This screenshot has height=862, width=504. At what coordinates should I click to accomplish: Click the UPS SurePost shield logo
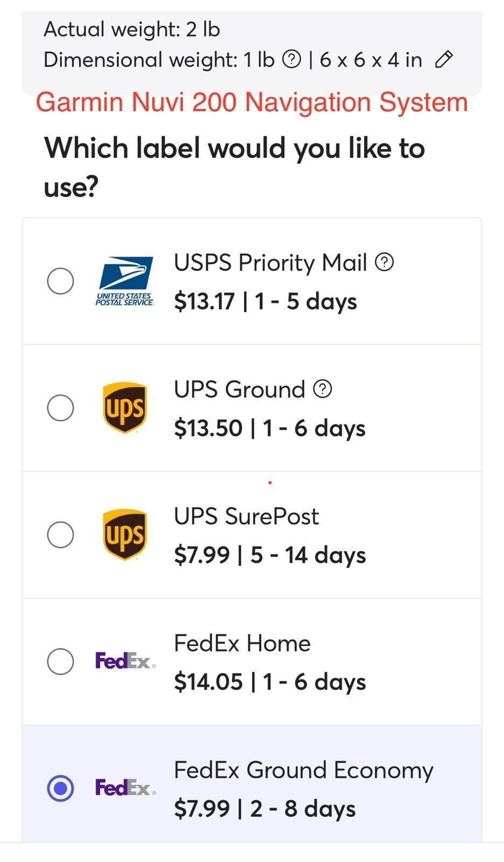(125, 534)
